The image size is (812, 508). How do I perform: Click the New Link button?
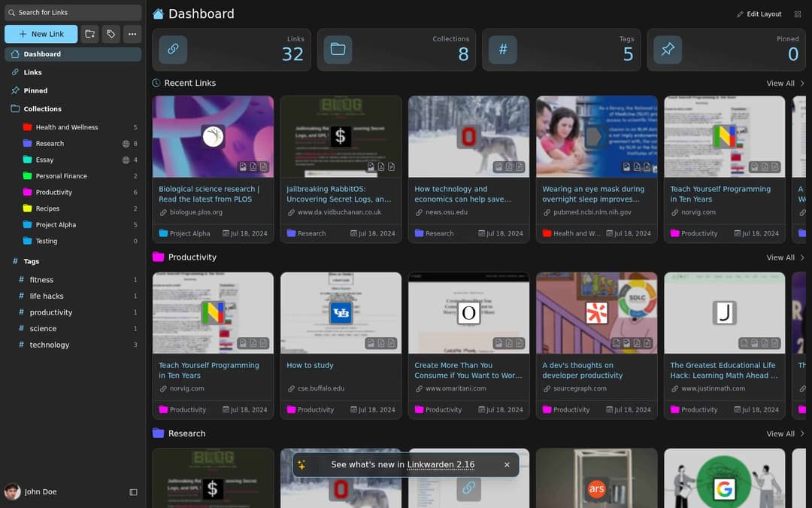point(41,34)
